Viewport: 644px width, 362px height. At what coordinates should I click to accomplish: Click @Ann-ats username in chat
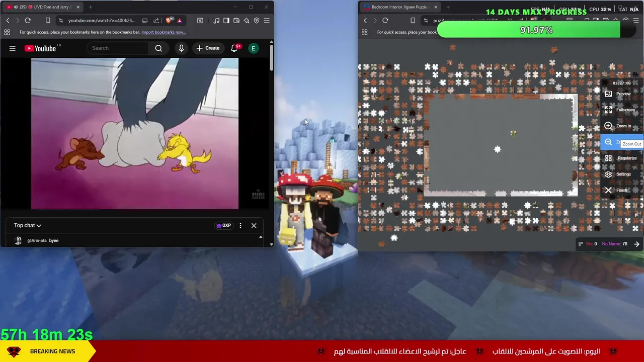(37, 240)
